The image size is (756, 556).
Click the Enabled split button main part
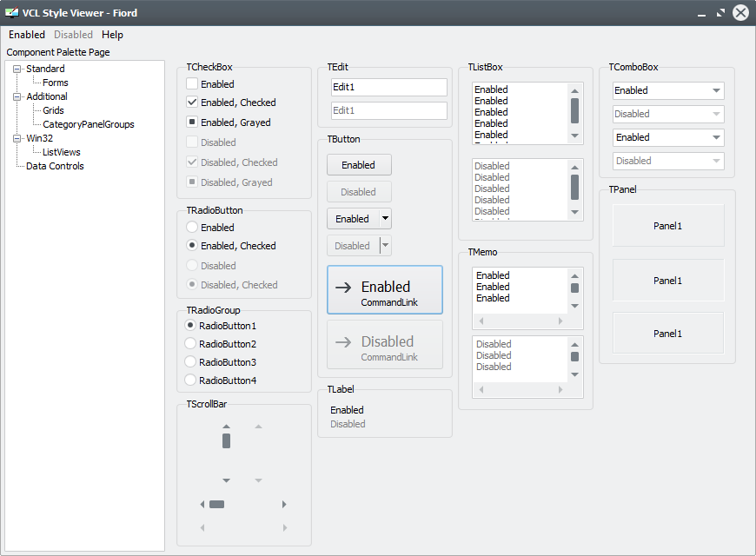pyautogui.click(x=354, y=218)
